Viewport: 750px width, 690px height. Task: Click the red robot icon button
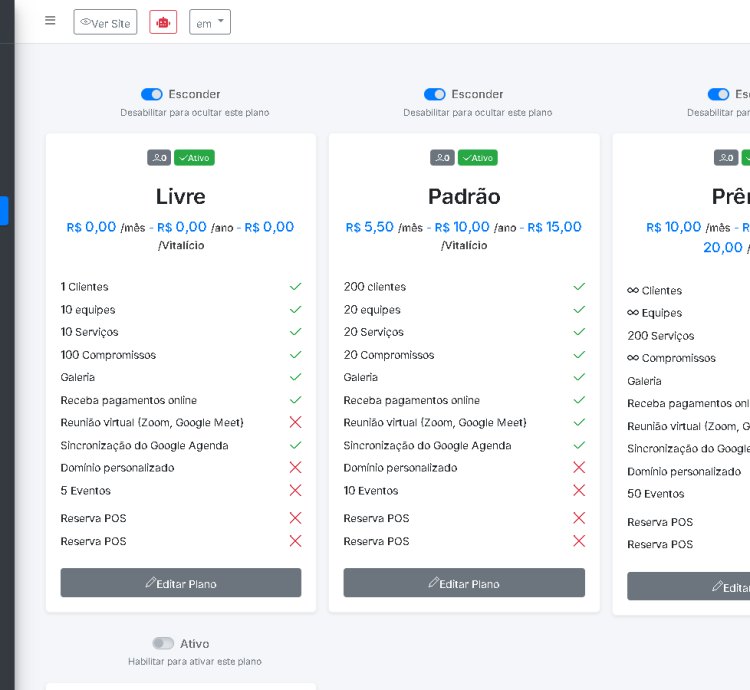pos(163,22)
